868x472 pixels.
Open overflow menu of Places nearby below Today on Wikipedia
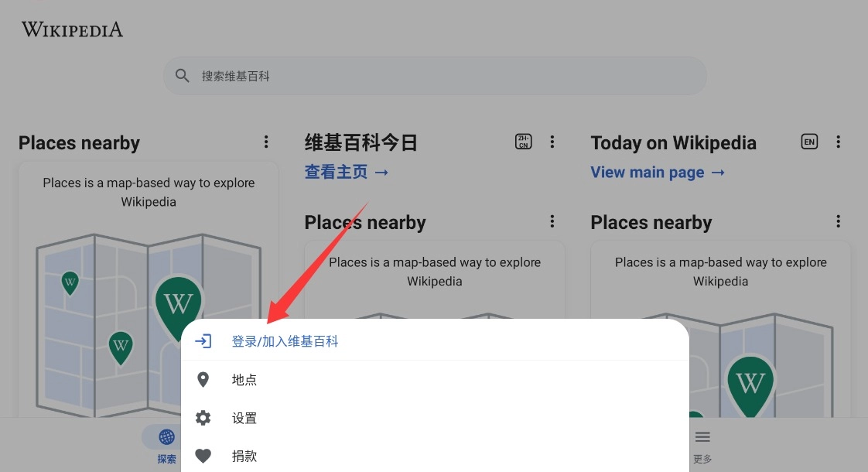[x=839, y=221]
